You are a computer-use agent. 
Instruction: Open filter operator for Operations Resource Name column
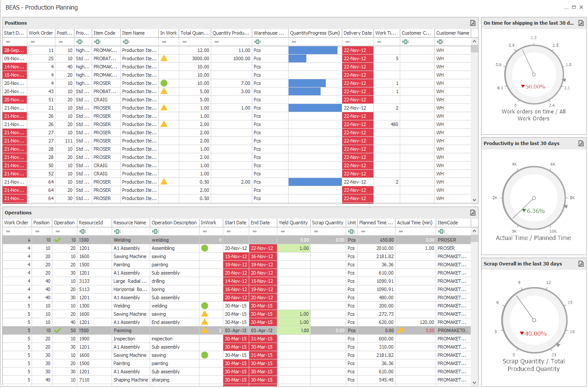tap(117, 232)
